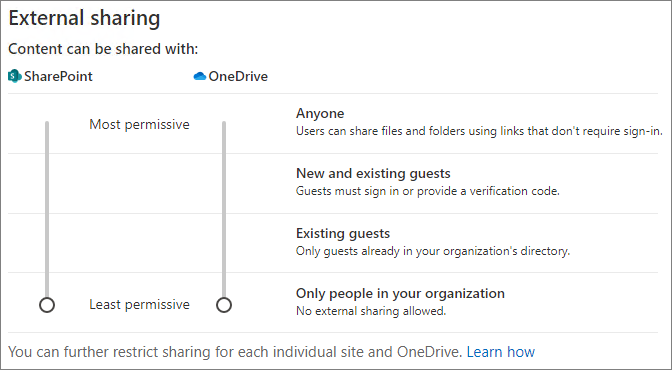
Task: Click "No external sharing allowed." description
Action: tap(371, 311)
